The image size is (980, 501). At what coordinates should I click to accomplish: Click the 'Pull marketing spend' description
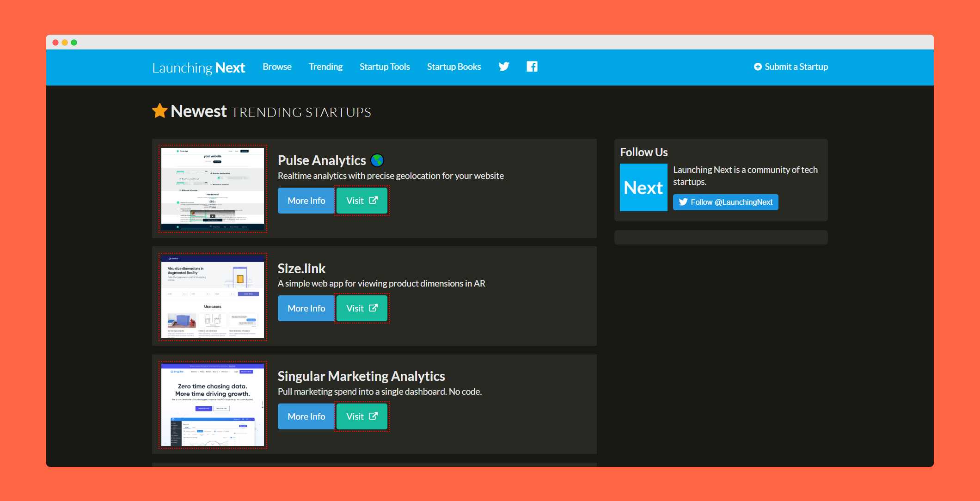point(380,391)
